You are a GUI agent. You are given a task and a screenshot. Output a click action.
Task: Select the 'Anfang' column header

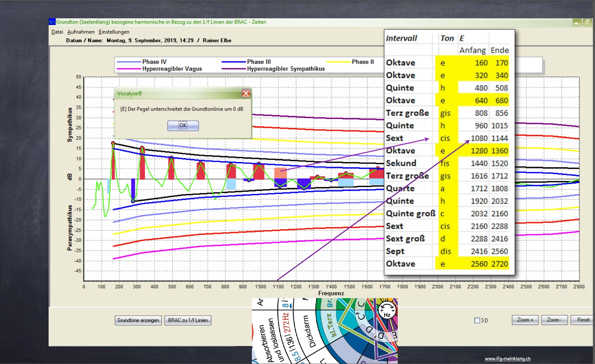472,50
